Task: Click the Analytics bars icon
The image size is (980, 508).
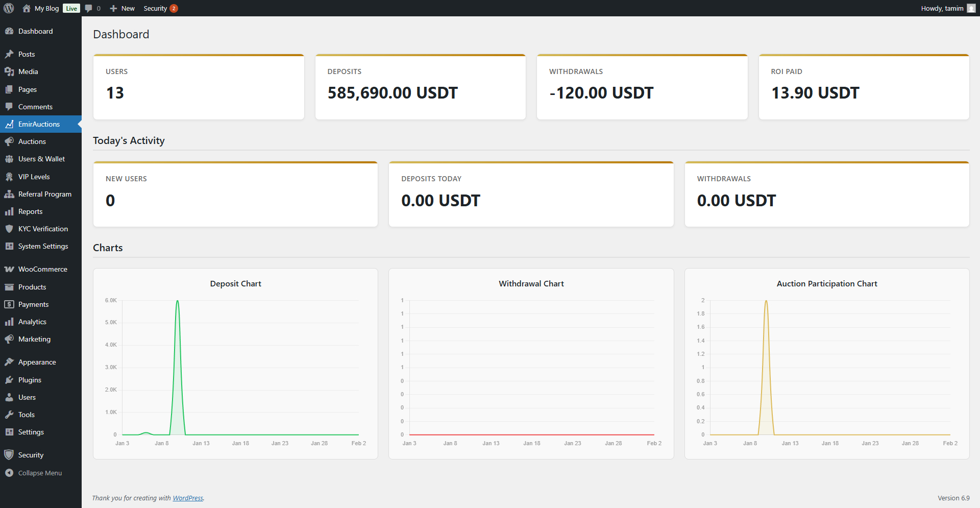Action: pos(9,322)
